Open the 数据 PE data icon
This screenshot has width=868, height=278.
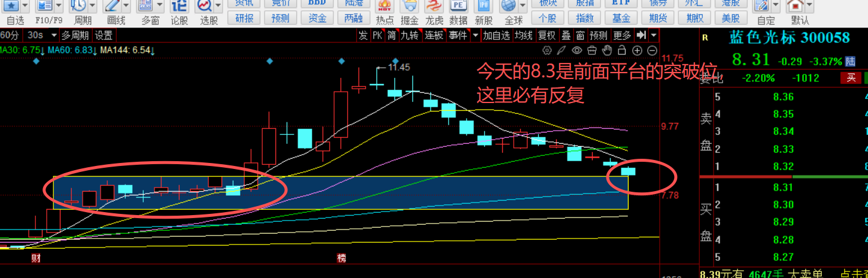[x=459, y=5]
